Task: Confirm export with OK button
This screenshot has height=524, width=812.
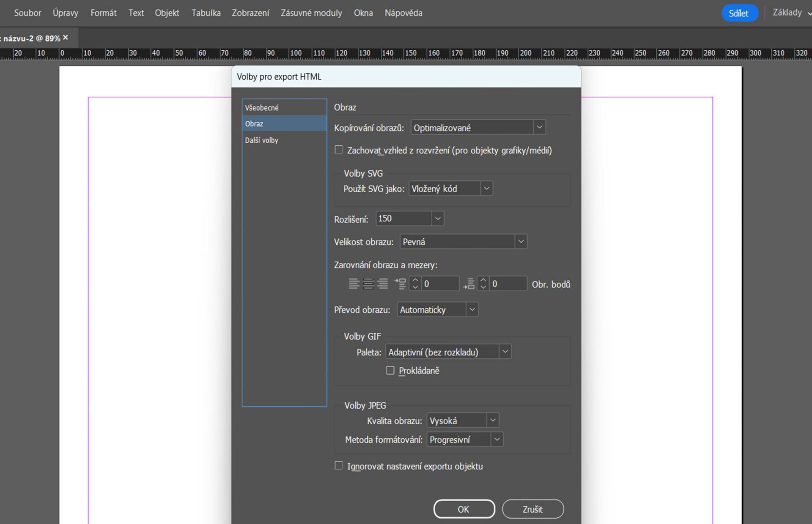Action: pos(464,509)
